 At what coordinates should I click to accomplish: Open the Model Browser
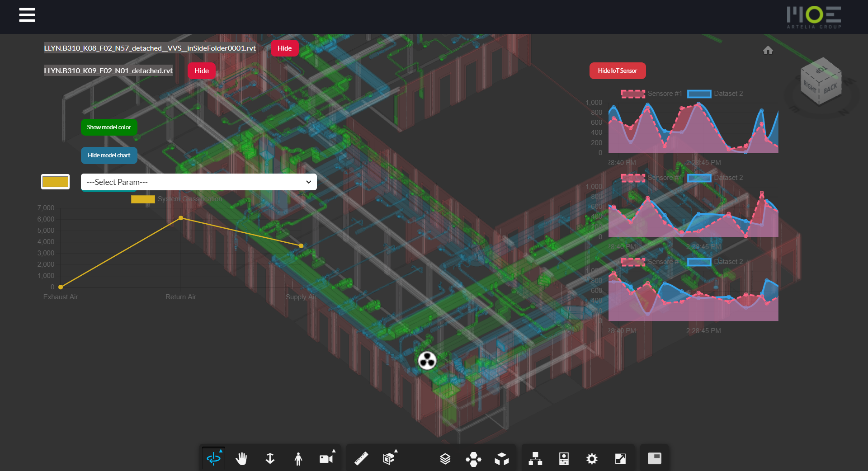(536, 459)
